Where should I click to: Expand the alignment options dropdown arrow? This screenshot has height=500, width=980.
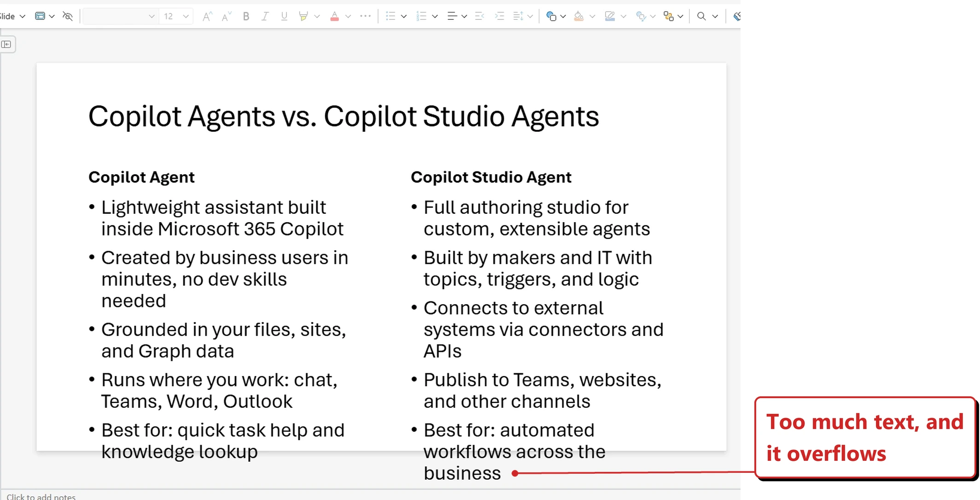464,16
